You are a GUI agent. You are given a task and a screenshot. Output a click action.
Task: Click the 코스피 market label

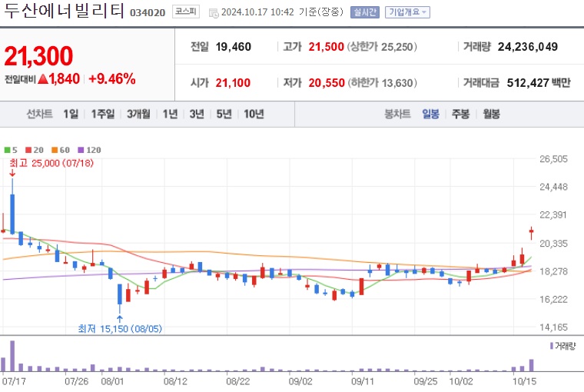click(x=185, y=12)
